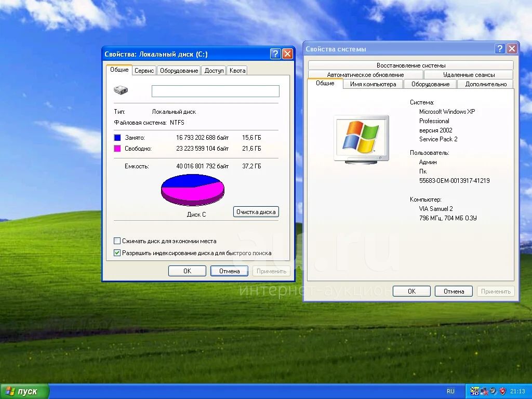Open the red Security Center shield icon

point(502,391)
